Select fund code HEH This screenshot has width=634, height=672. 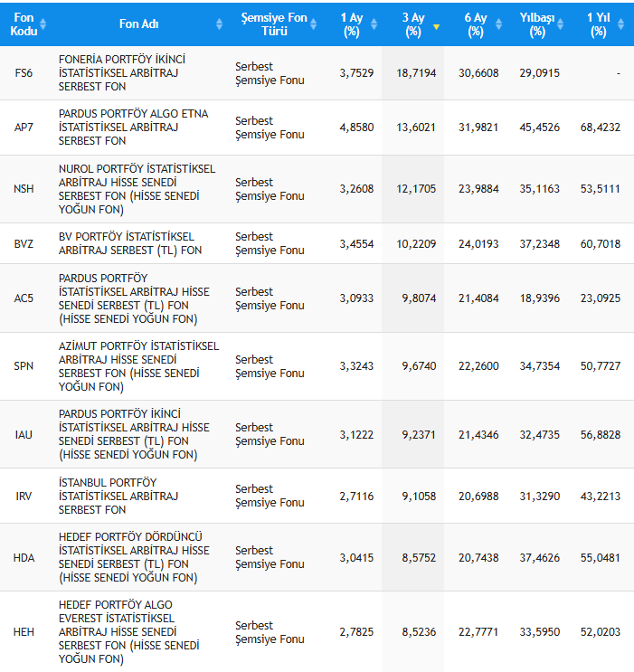24,632
